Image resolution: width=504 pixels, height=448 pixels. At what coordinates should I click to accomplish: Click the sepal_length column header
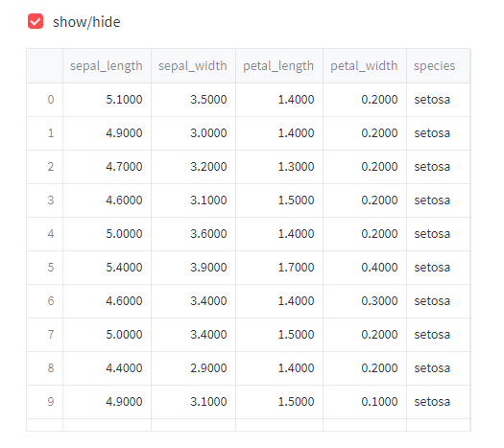click(107, 66)
